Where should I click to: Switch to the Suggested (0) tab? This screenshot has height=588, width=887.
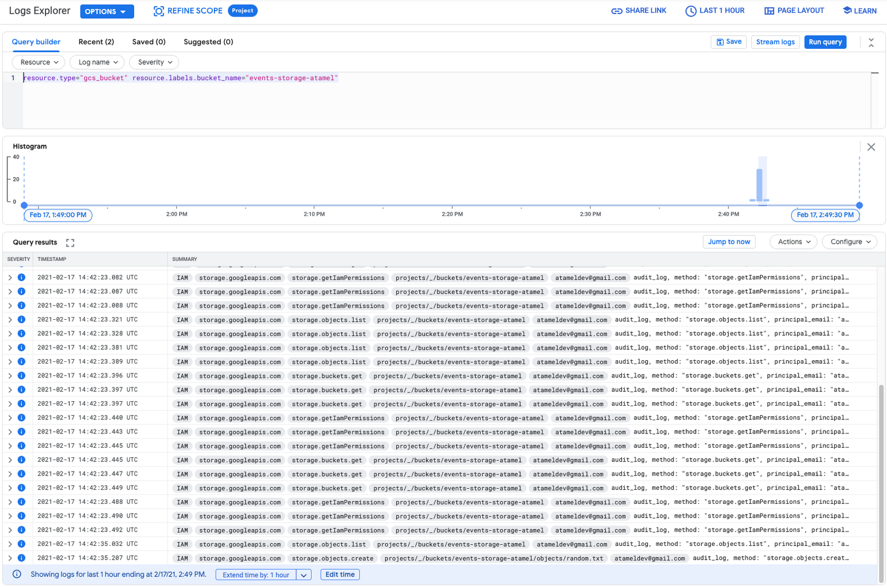[208, 42]
